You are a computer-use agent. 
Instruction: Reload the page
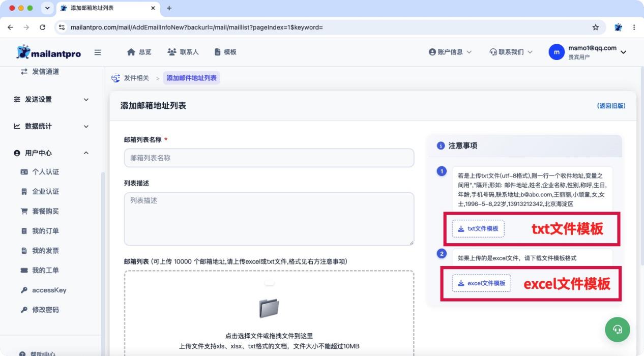[x=42, y=27]
